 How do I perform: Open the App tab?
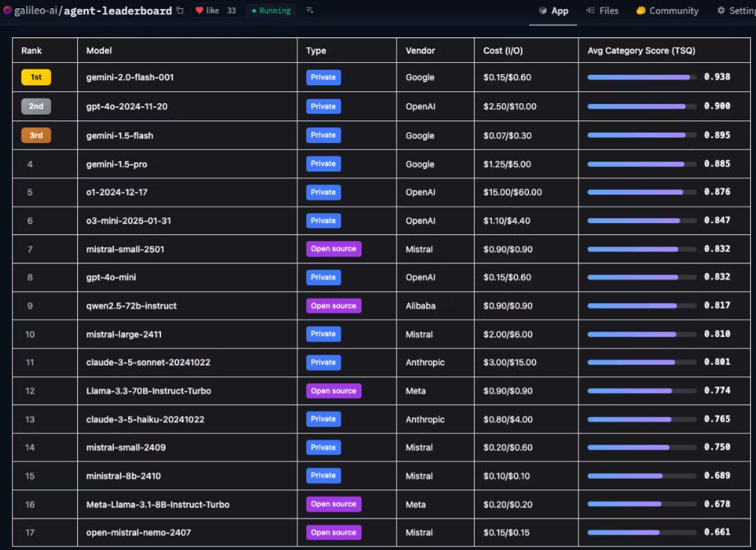pyautogui.click(x=553, y=10)
